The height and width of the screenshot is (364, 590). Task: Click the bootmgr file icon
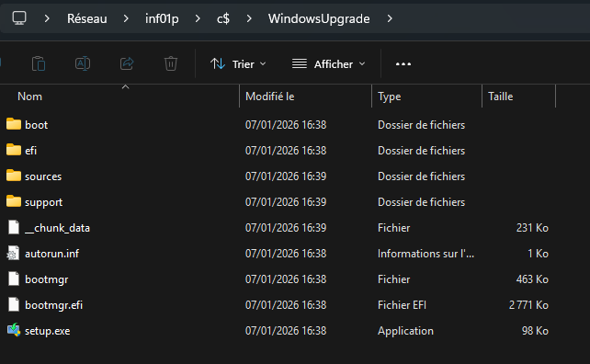click(14, 279)
